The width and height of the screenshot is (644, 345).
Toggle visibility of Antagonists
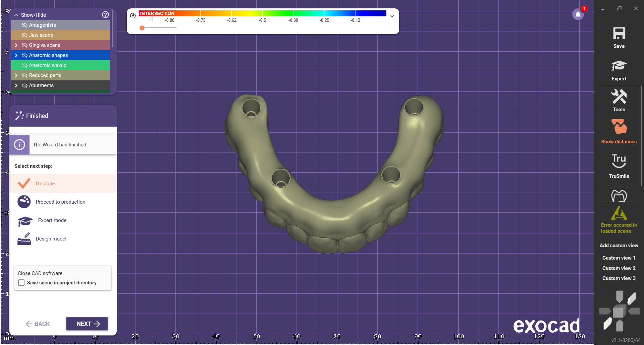click(24, 25)
